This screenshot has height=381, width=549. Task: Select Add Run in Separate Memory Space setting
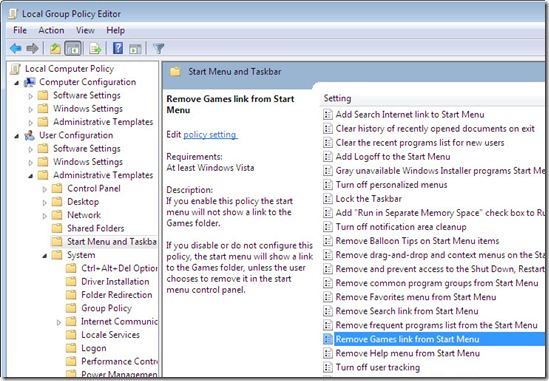(x=440, y=213)
